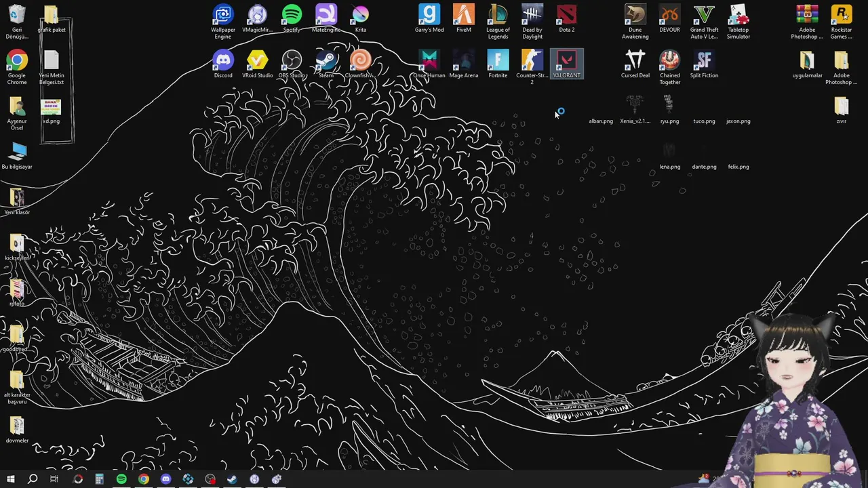Screen dimensions: 868x488
Task: Launch MateEngine shortcut
Action: (326, 18)
